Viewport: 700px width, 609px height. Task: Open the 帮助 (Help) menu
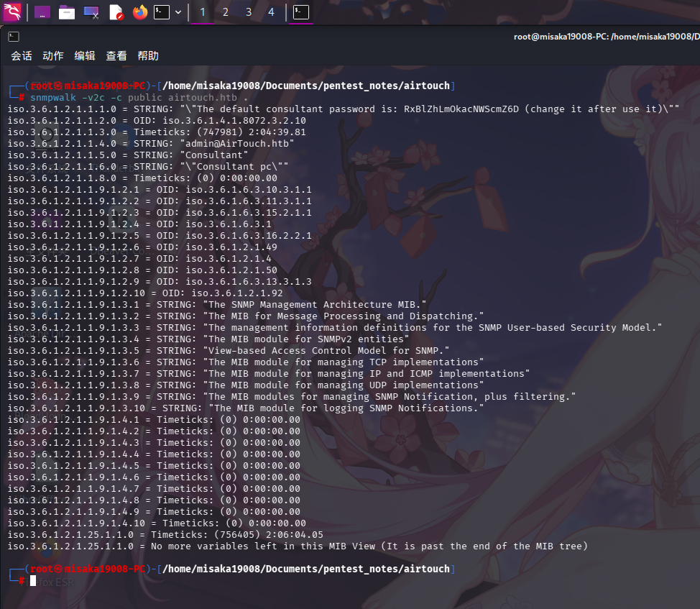(148, 56)
